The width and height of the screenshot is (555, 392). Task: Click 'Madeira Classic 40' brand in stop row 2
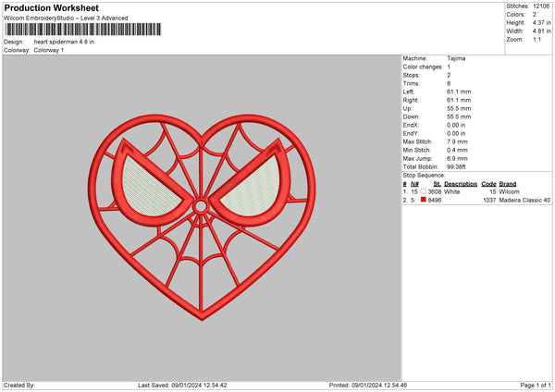point(524,201)
